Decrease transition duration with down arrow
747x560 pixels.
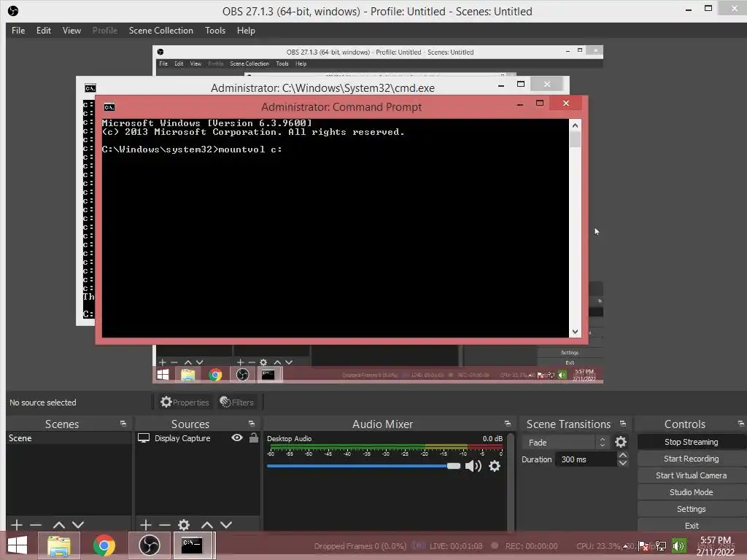[x=623, y=463]
